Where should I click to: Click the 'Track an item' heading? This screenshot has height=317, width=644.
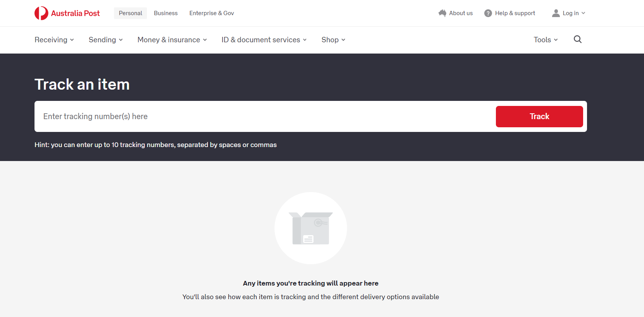click(x=82, y=84)
